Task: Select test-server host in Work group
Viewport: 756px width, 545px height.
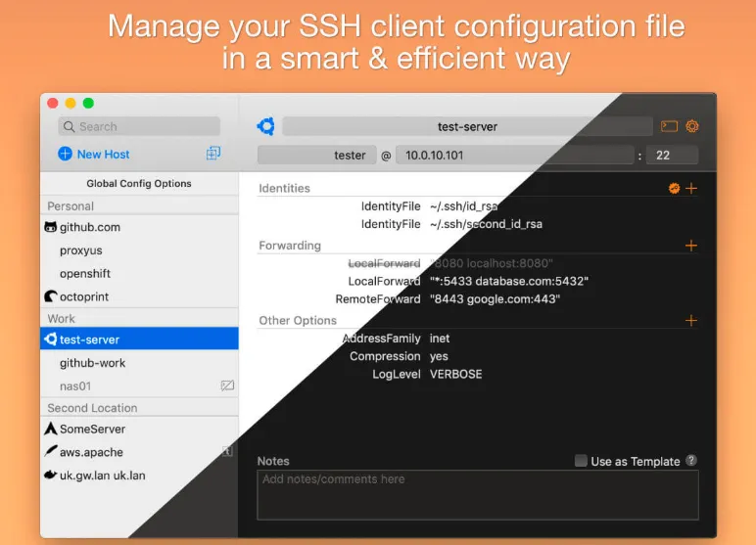Action: click(x=139, y=340)
